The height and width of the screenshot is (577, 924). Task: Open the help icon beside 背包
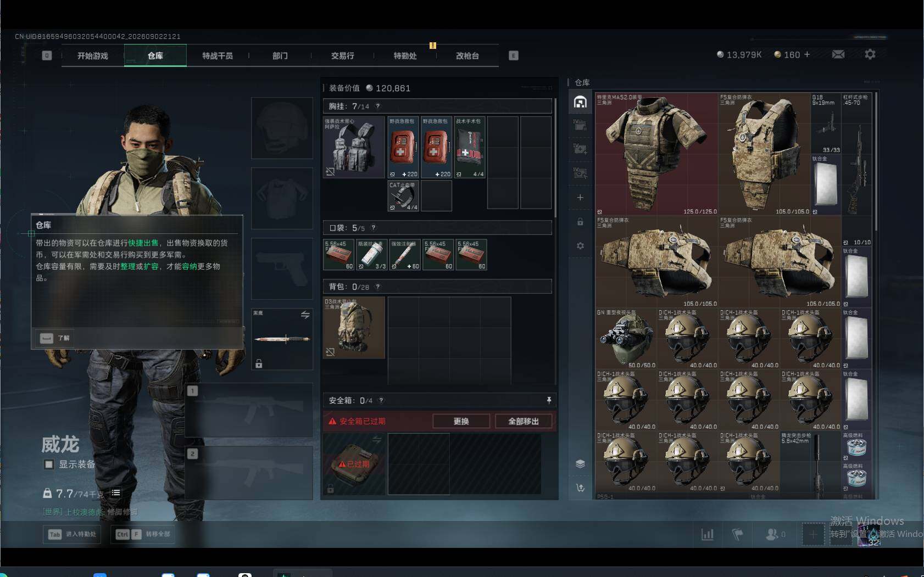[x=377, y=287]
